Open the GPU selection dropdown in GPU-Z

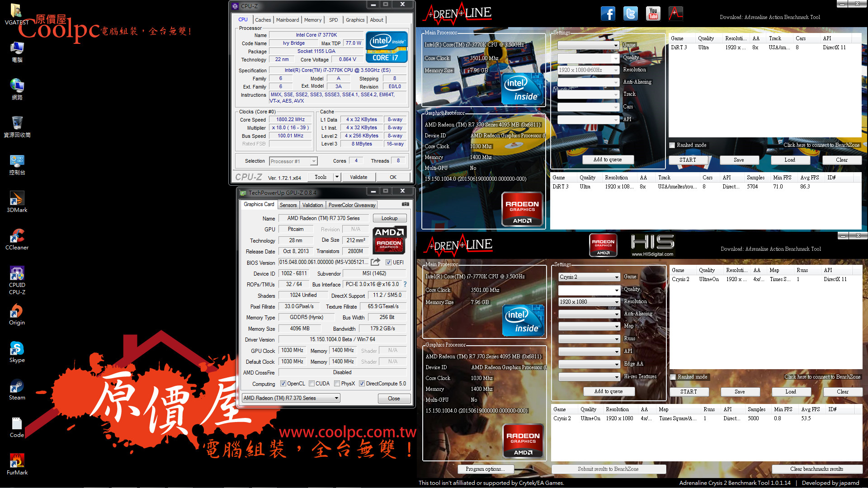point(291,398)
